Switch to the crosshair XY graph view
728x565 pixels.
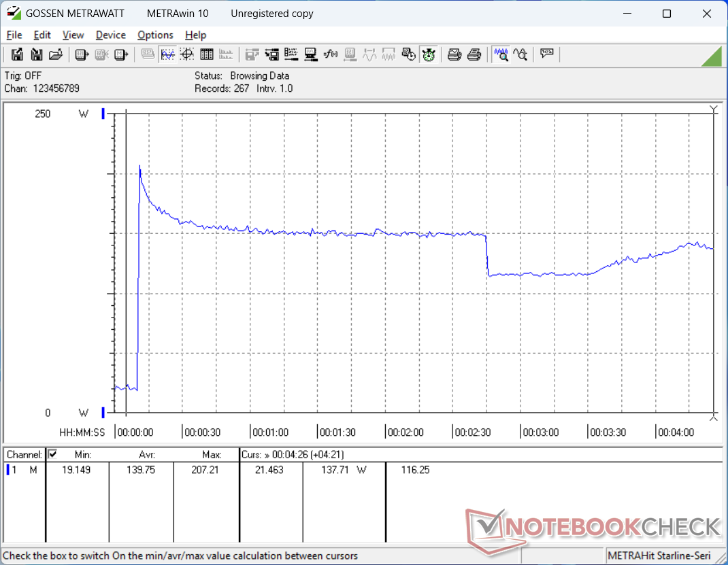(187, 54)
